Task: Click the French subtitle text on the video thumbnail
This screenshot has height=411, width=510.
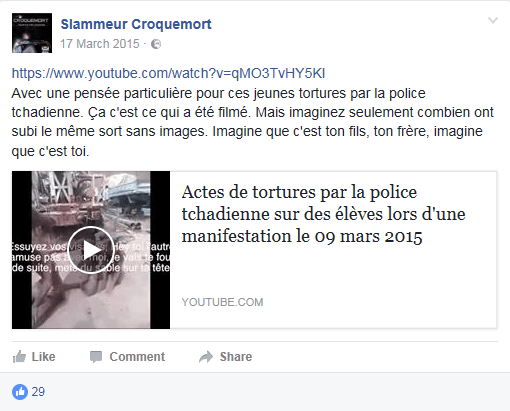Action: pos(91,257)
